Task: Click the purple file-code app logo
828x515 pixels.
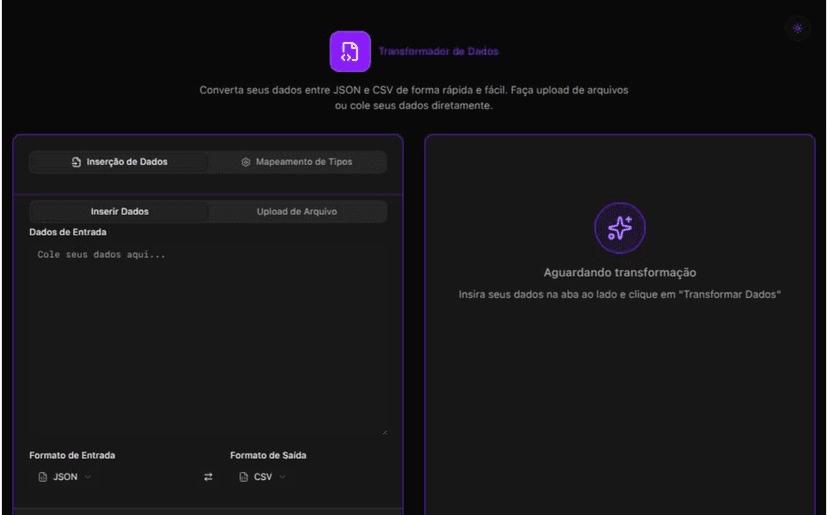Action: pyautogui.click(x=350, y=51)
